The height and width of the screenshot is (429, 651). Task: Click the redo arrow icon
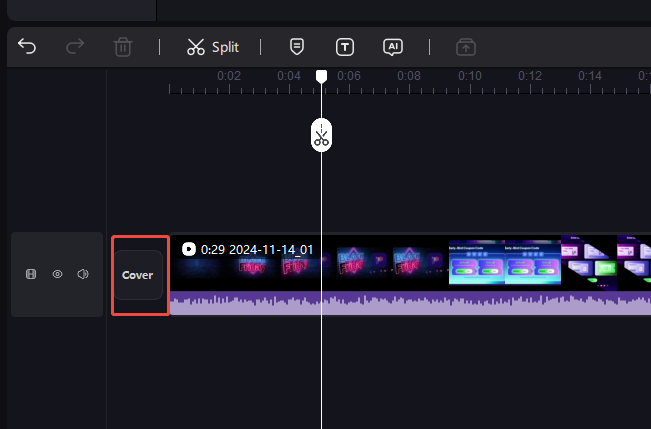tap(75, 47)
